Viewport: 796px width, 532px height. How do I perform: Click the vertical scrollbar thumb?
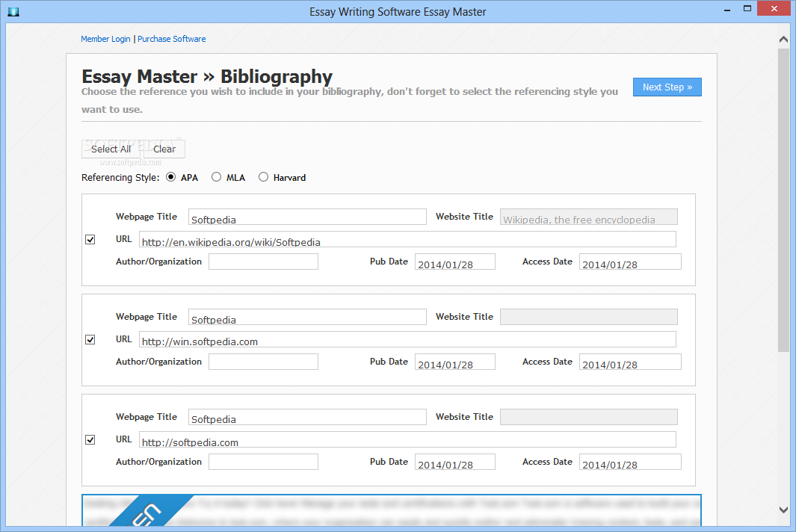(x=783, y=199)
